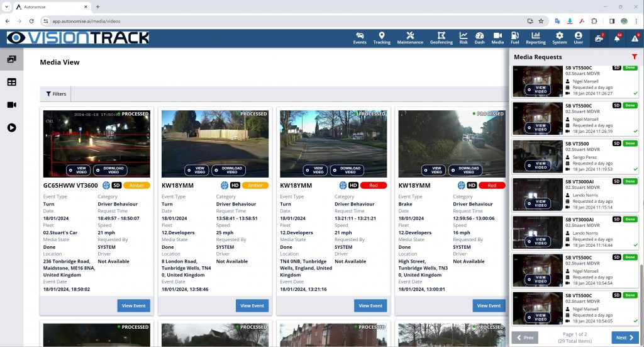Open the notifications bell icon
Viewport: 644px width, 347px height.
tap(617, 38)
